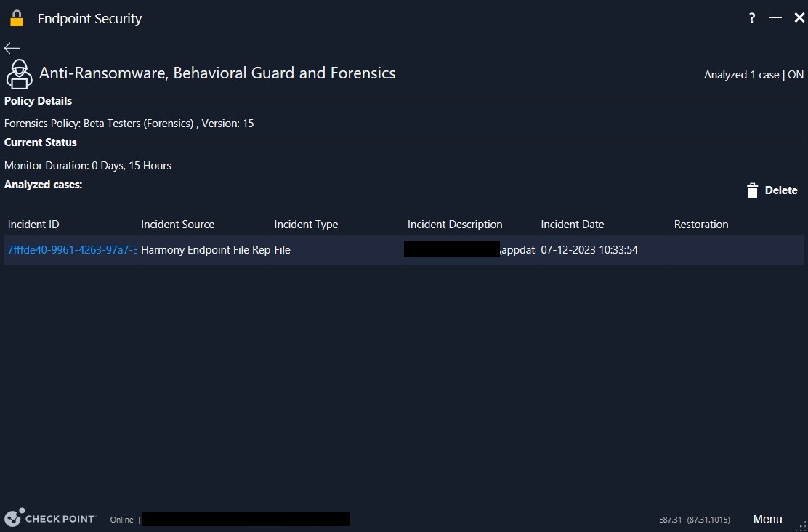The height and width of the screenshot is (532, 808).
Task: Sort by Incident Description column header
Action: 455,225
